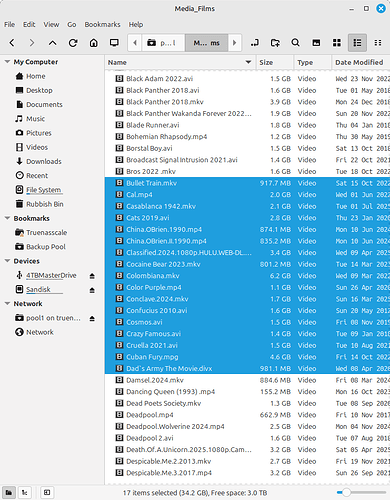Collapse the Network section
Screen dimensions: 390x500
[x=7, y=303]
